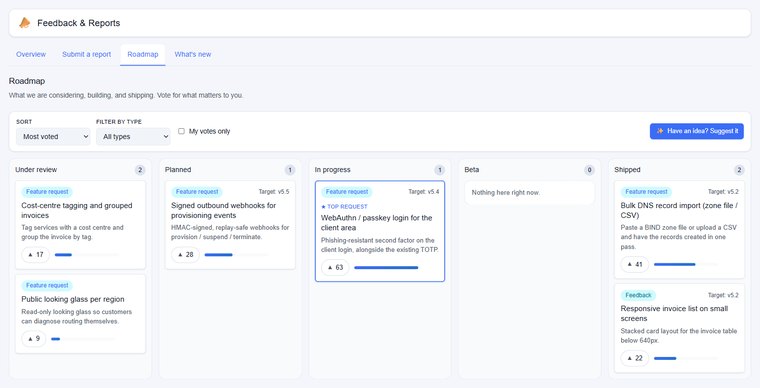Go to the What's new tab

tap(193, 54)
